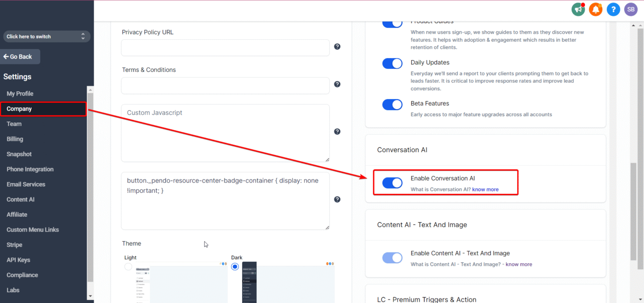This screenshot has width=644, height=303.
Task: Open the announcements megaphone icon
Action: [x=578, y=9]
